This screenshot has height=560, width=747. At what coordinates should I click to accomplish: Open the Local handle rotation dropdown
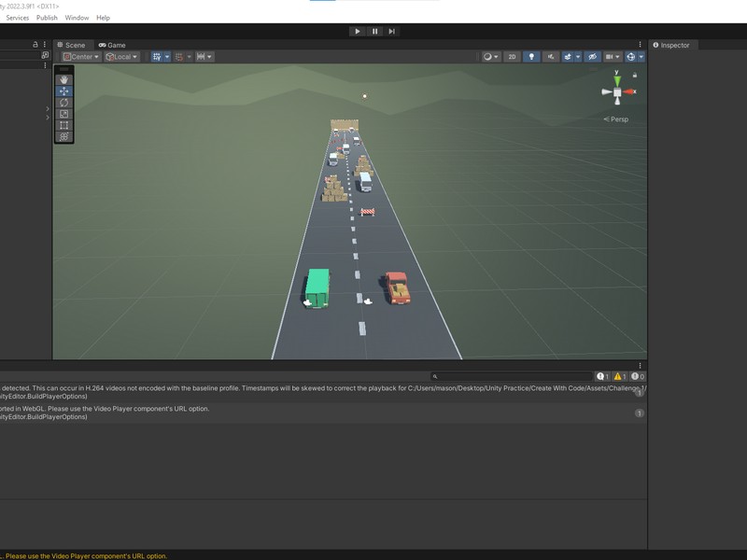coord(121,57)
